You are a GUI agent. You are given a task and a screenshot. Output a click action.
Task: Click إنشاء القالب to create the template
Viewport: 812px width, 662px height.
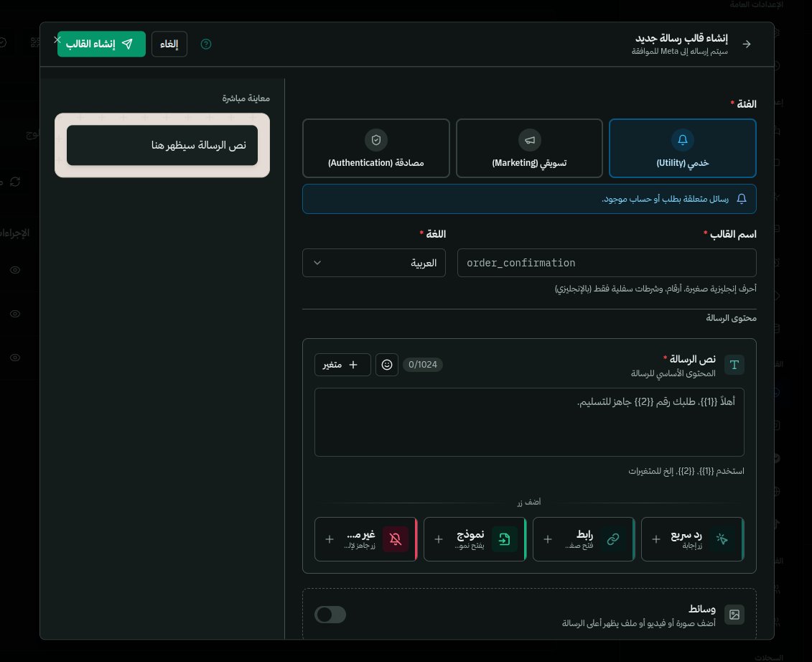tap(101, 44)
